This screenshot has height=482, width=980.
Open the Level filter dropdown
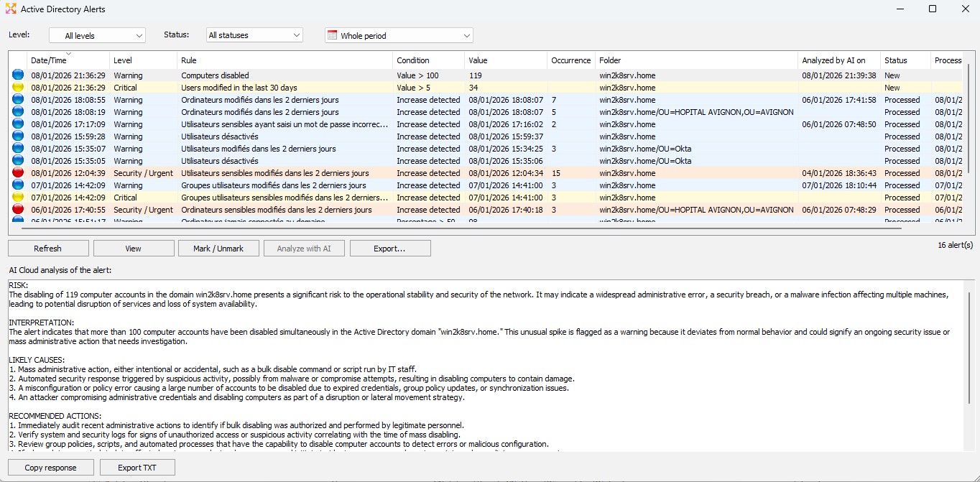click(x=97, y=35)
